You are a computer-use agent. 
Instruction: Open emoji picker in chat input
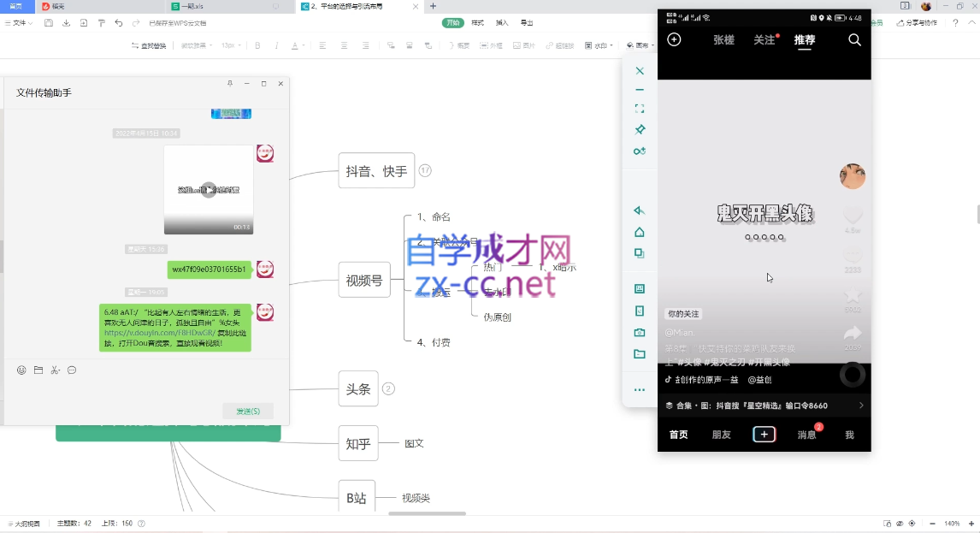(x=21, y=370)
